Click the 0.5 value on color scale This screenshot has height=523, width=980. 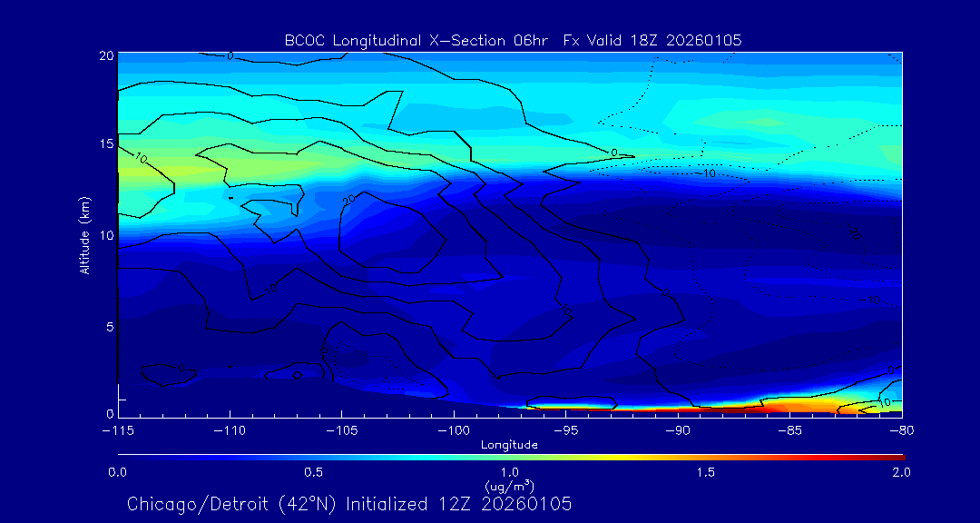pyautogui.click(x=313, y=472)
